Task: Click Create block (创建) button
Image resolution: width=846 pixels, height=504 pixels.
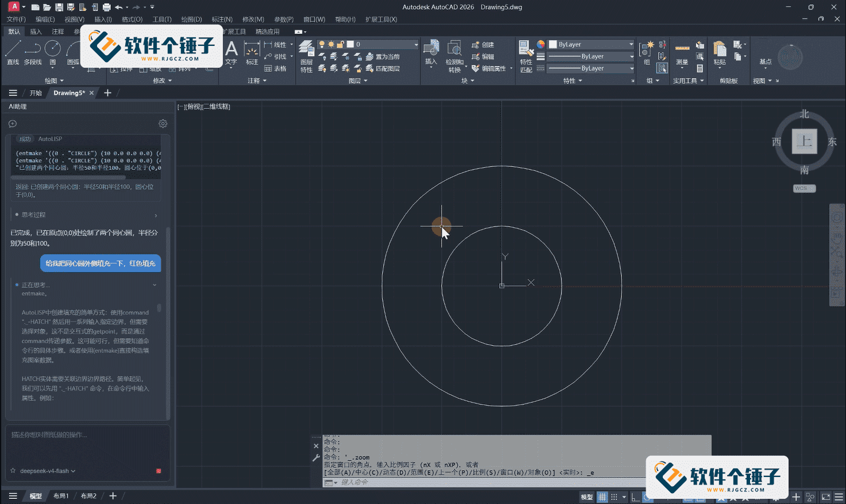Action: [482, 45]
